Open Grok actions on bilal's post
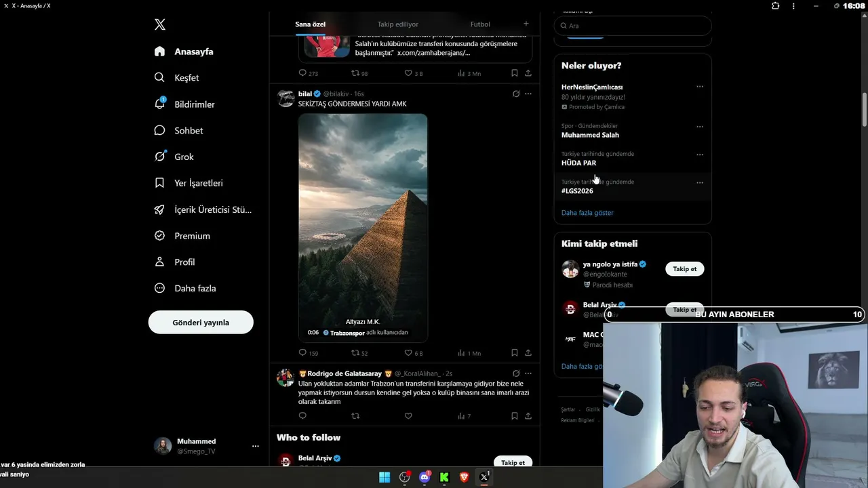This screenshot has width=868, height=488. coord(516,94)
